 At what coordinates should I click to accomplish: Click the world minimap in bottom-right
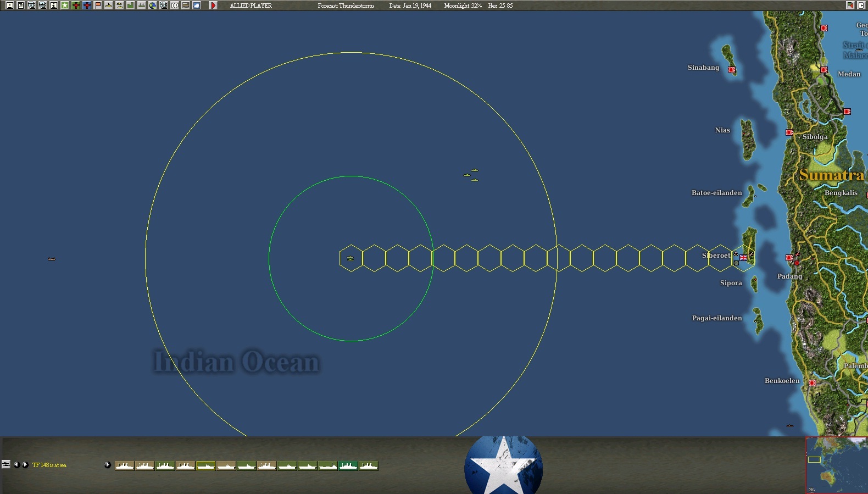tap(837, 465)
